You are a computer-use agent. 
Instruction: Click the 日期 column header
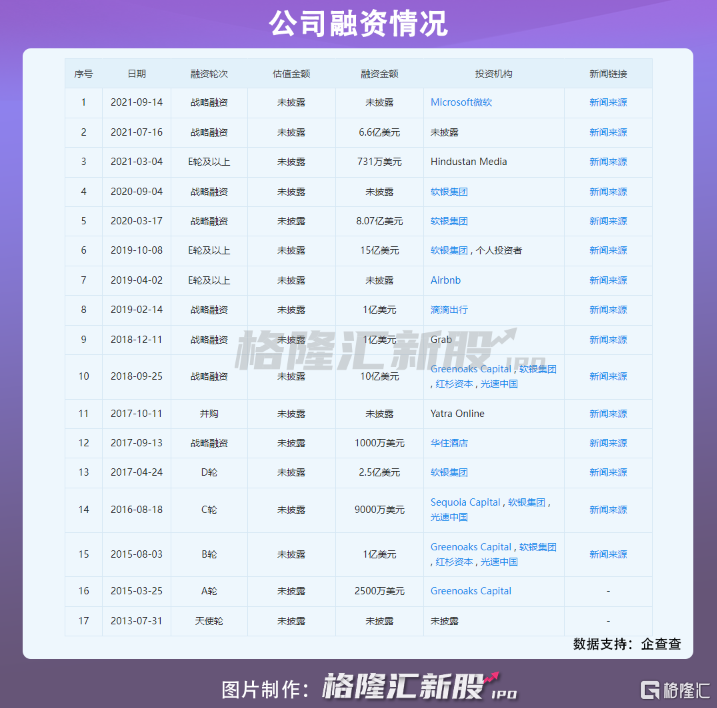(136, 74)
